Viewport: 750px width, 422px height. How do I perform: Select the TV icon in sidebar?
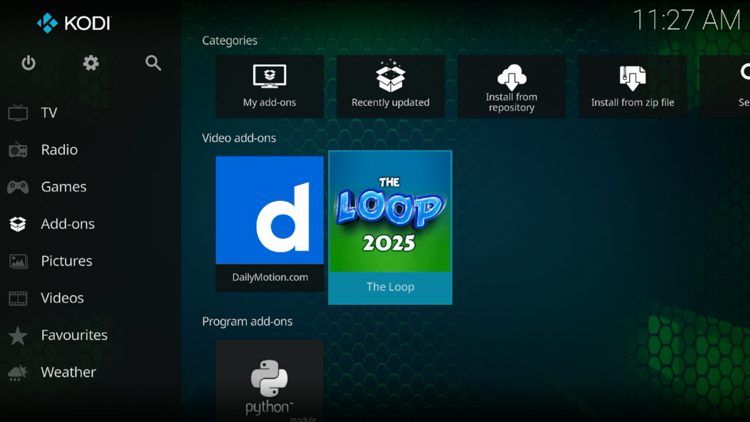pyautogui.click(x=18, y=113)
